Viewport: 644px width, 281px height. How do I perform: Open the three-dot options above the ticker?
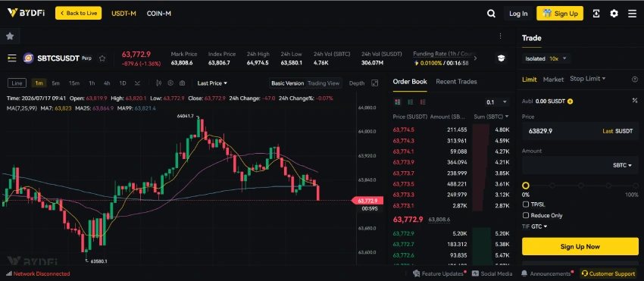[x=500, y=36]
